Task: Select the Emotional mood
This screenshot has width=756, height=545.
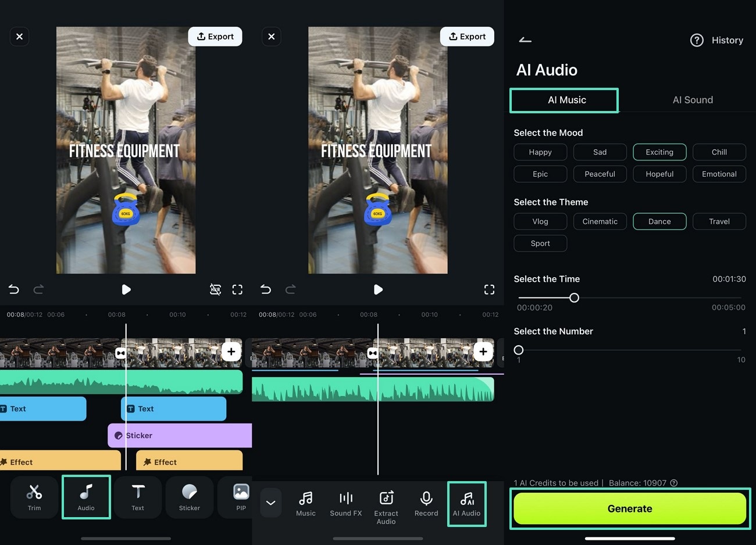Action: (x=719, y=174)
